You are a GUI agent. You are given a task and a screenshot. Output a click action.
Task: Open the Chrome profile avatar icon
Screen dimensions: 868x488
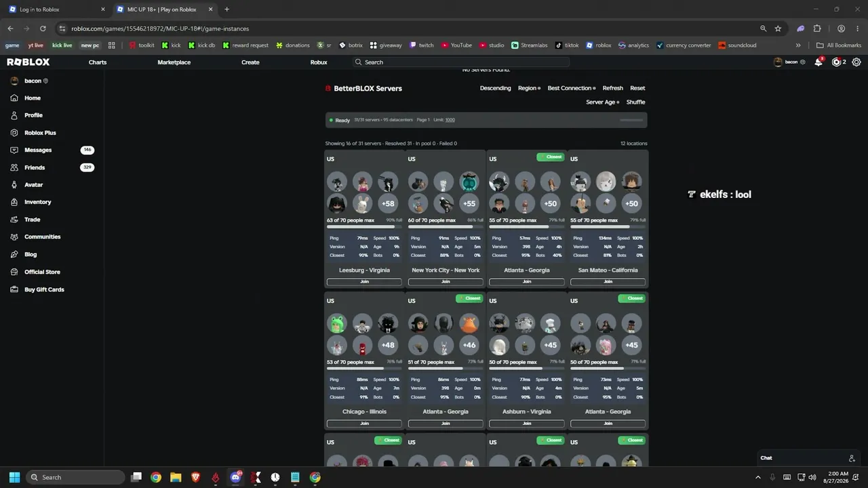841,28
